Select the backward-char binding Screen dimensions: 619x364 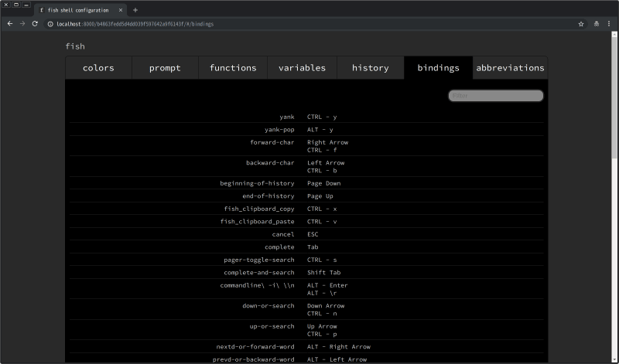click(270, 163)
